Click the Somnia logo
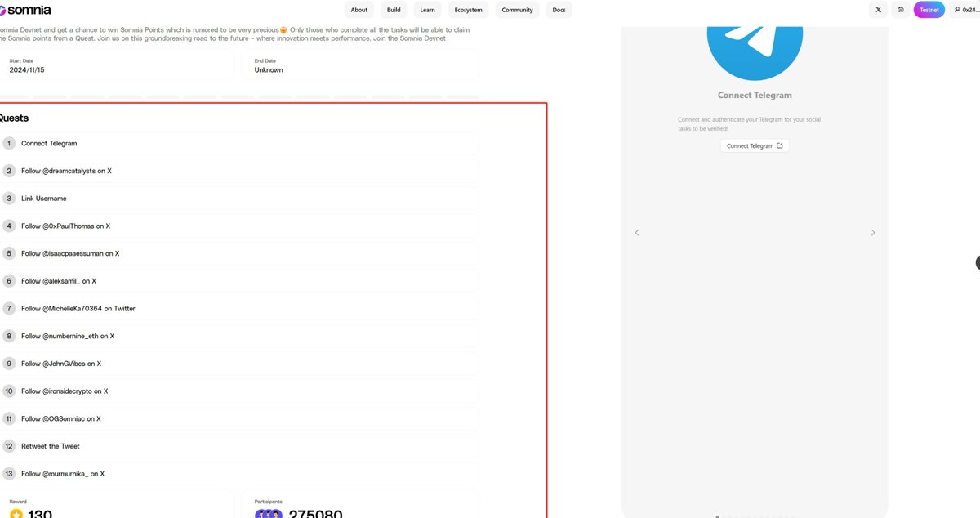 point(27,10)
